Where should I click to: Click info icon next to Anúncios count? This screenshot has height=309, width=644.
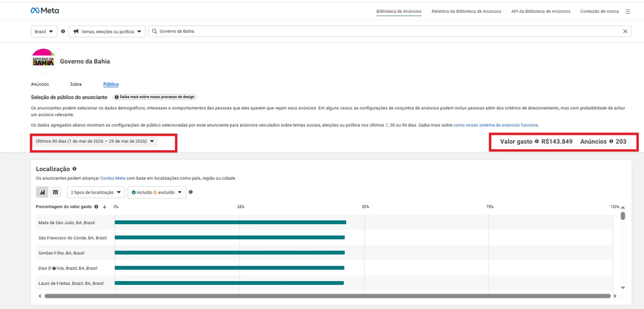tap(611, 142)
